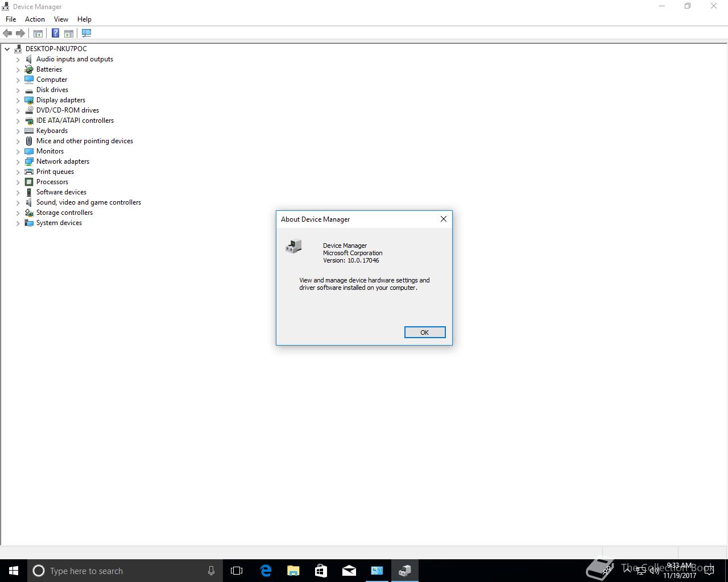Click the Keyboards category icon
This screenshot has height=582, width=728.
[29, 131]
